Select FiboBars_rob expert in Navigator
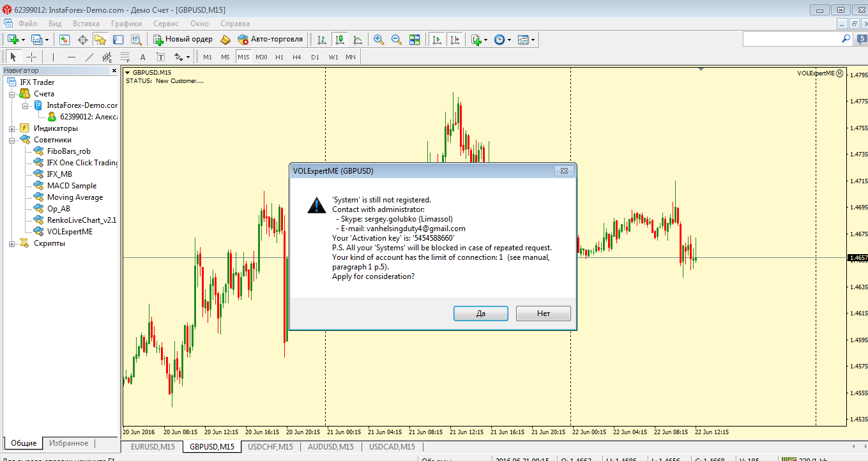Viewport: 868px width, 461px height. point(69,151)
